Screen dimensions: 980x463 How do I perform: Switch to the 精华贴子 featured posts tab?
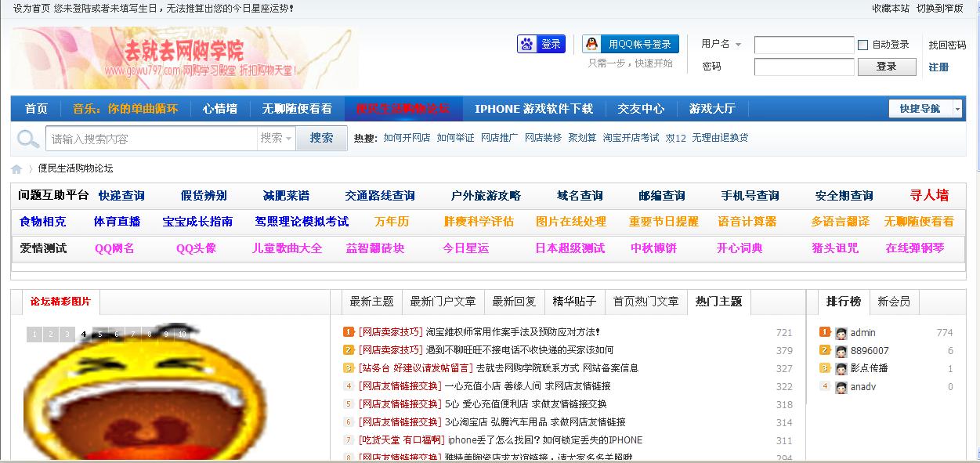[573, 302]
